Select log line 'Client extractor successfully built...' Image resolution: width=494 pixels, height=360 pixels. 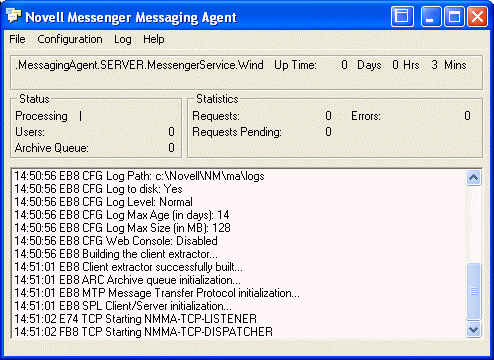click(x=129, y=267)
